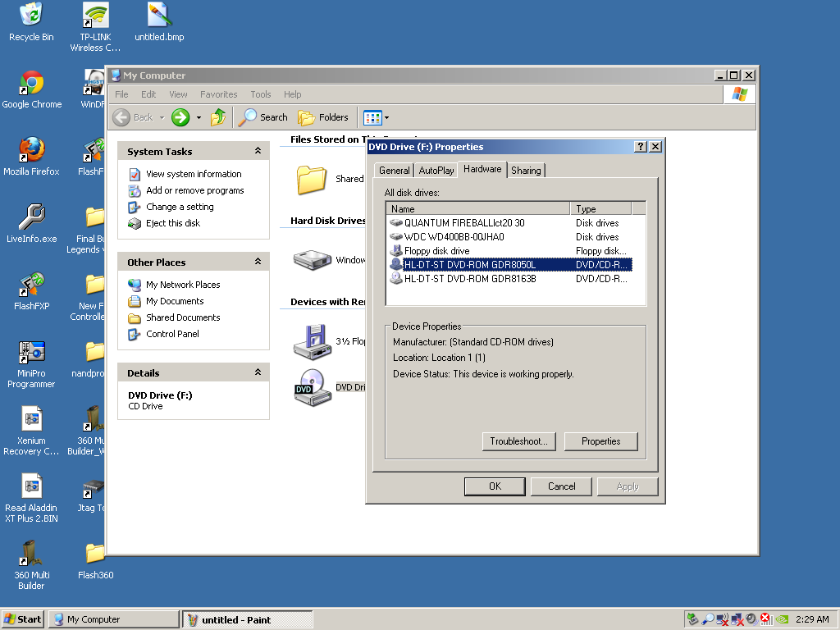This screenshot has height=630, width=840.
Task: Select the LiveInfo.exe desktop icon
Action: (x=32, y=224)
